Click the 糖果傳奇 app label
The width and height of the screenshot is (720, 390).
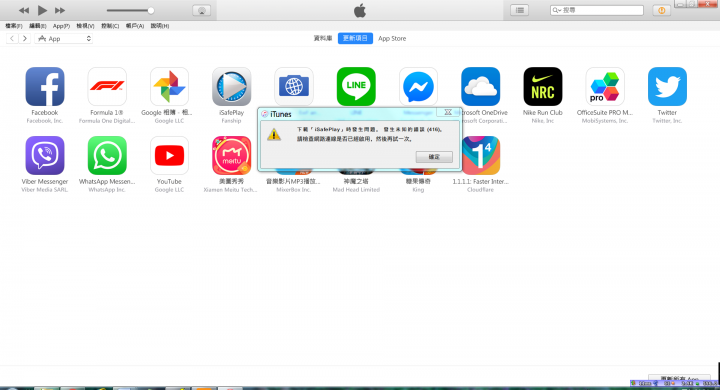point(418,181)
